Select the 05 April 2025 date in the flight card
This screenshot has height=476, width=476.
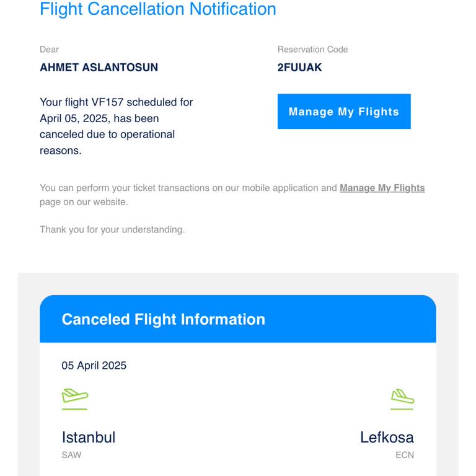(94, 366)
